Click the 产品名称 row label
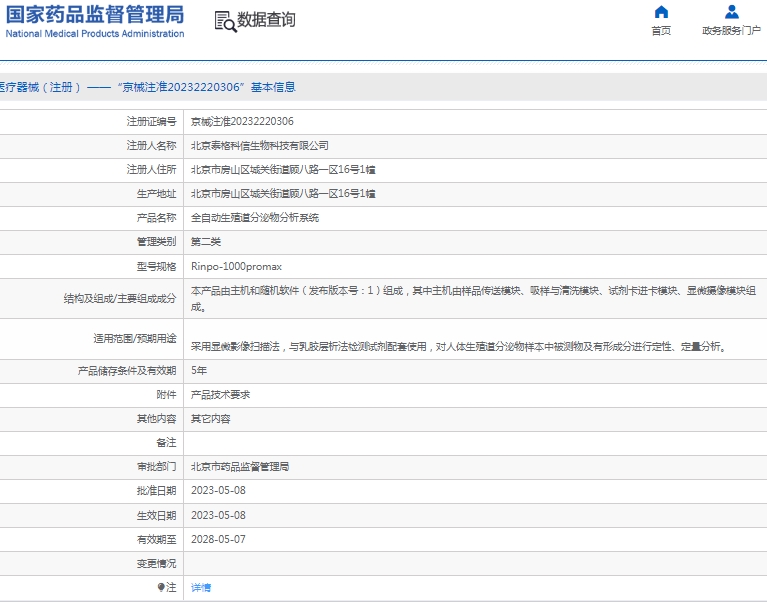Screen dimensions: 767x606 click(156, 218)
